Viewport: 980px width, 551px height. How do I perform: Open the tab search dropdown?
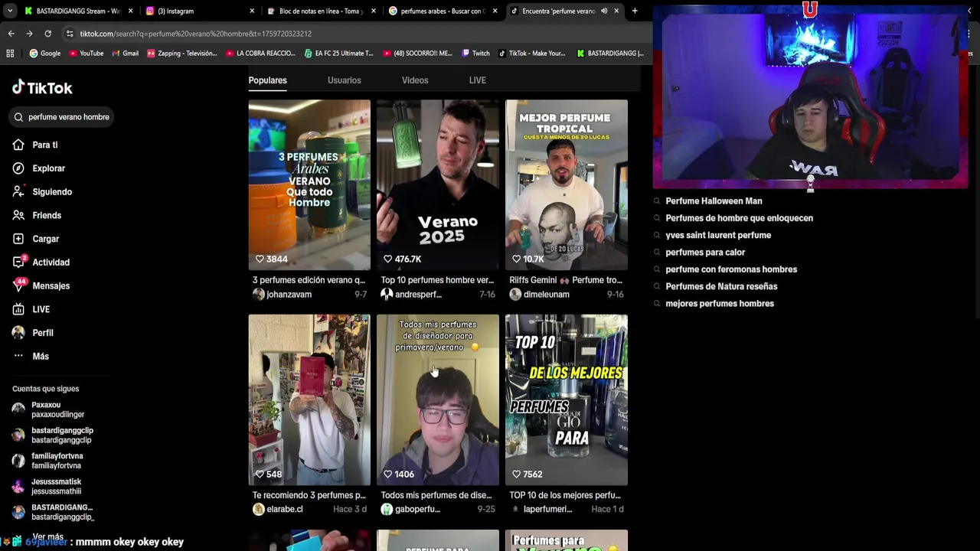pos(9,11)
